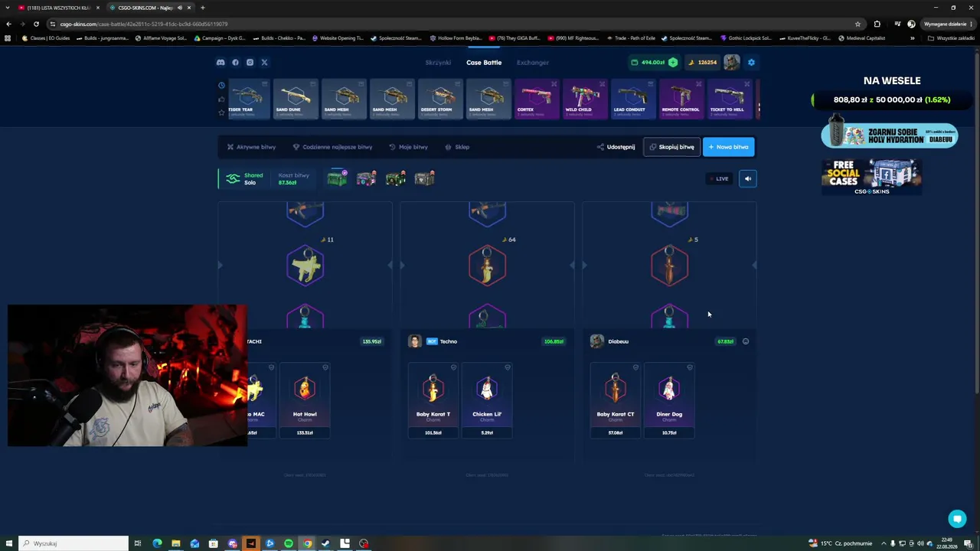
Task: Click the emoji icon next to Diabeuu's total
Action: tap(746, 341)
